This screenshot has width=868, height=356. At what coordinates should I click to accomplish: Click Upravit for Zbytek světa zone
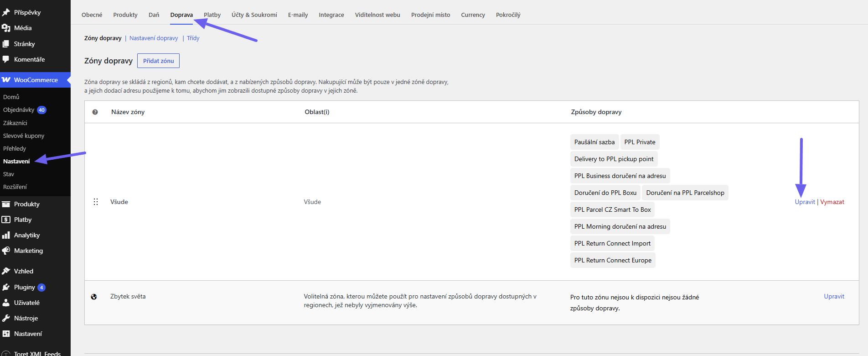pyautogui.click(x=834, y=296)
